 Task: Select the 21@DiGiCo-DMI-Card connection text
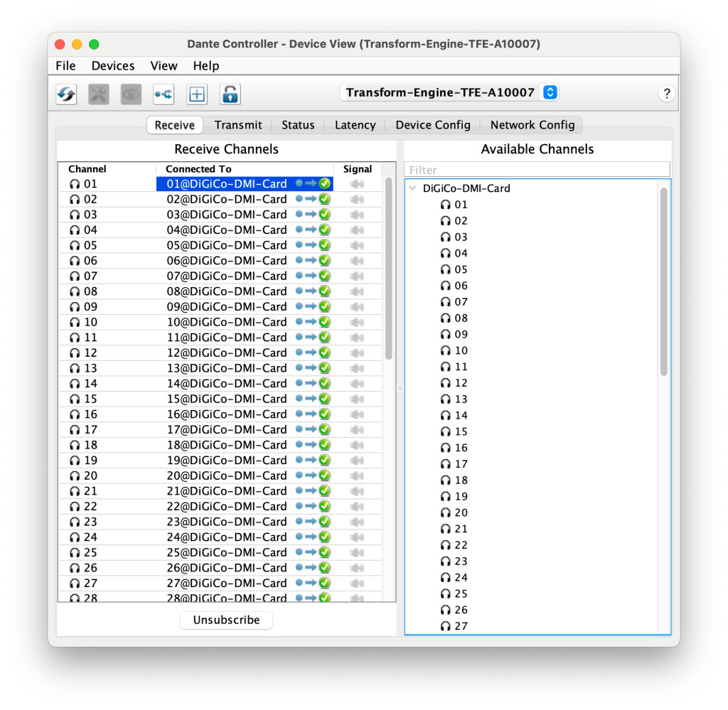pos(227,491)
